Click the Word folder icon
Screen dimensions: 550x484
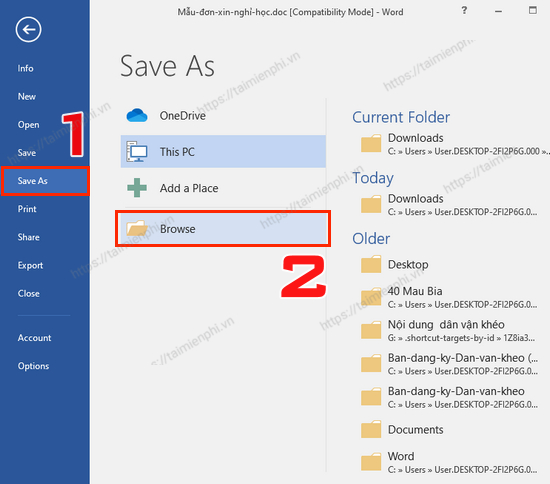(371, 462)
